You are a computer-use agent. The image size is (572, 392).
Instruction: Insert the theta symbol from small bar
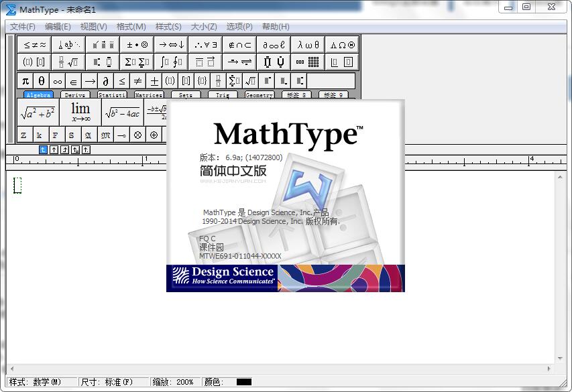pos(41,81)
